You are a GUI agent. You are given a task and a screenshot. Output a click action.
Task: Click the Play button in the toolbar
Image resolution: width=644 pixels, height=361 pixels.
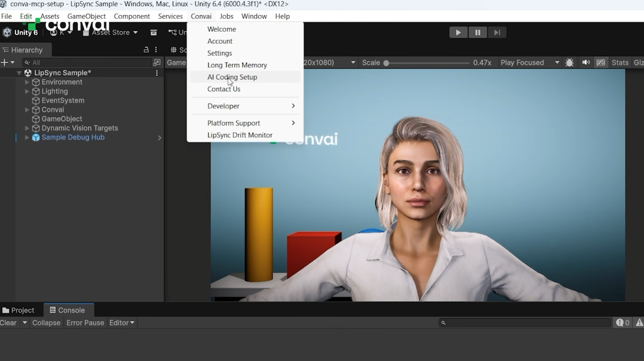458,33
